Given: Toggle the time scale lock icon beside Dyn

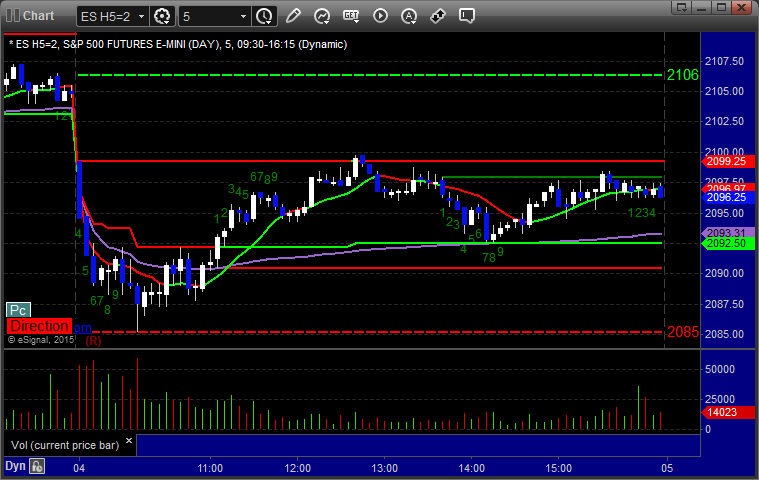Looking at the screenshot, I should [x=37, y=466].
